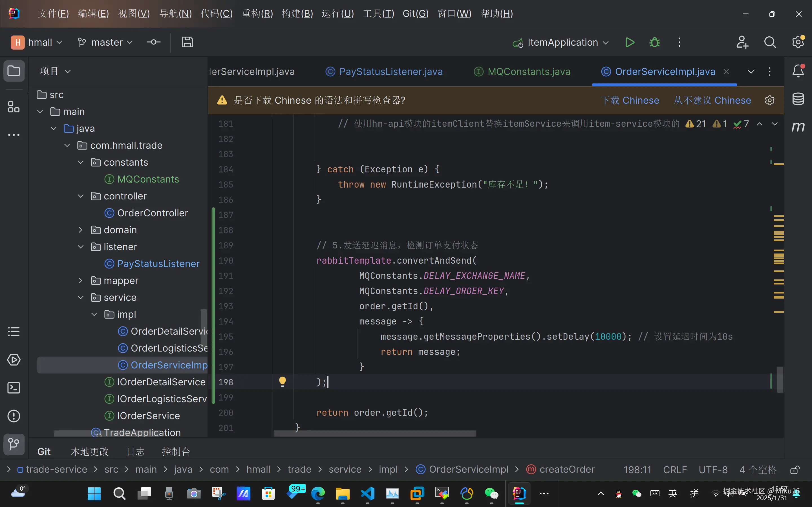812x507 pixels.
Task: Collapse the listener package folder
Action: 81,247
